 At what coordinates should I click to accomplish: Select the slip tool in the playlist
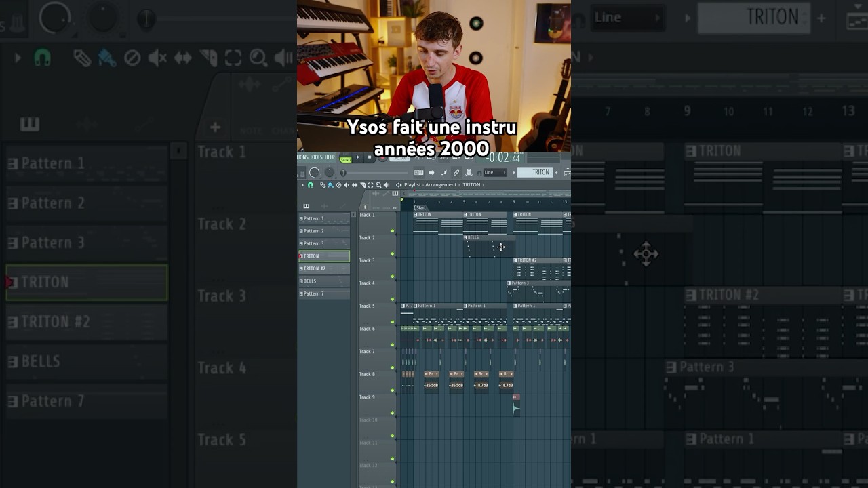pyautogui.click(x=355, y=185)
